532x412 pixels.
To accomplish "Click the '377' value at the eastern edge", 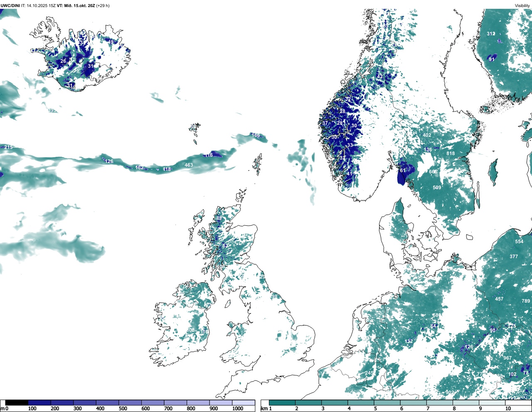I will pyautogui.click(x=514, y=257).
